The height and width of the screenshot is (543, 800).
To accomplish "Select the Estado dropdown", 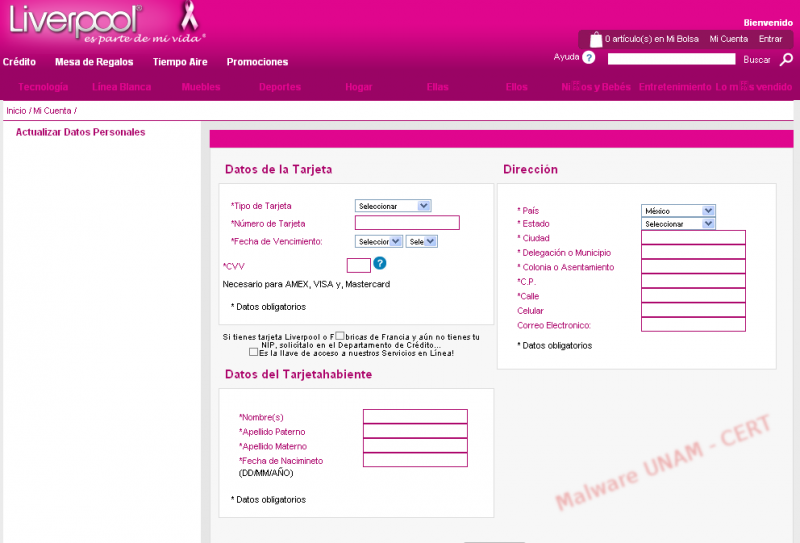I will [x=678, y=224].
